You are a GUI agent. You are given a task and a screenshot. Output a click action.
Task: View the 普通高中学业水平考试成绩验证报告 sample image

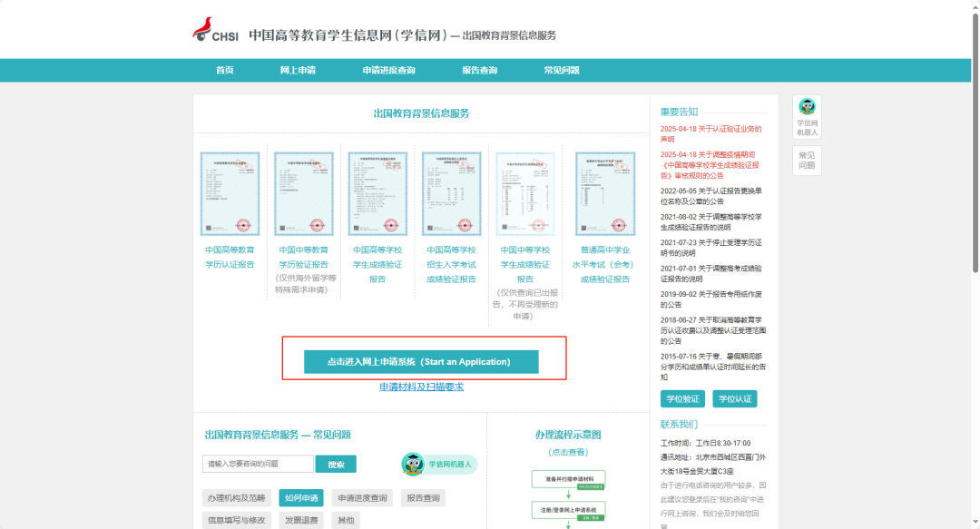[605, 194]
